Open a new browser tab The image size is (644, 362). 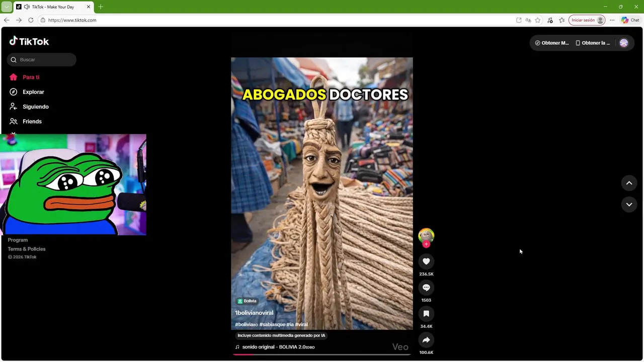101,7
